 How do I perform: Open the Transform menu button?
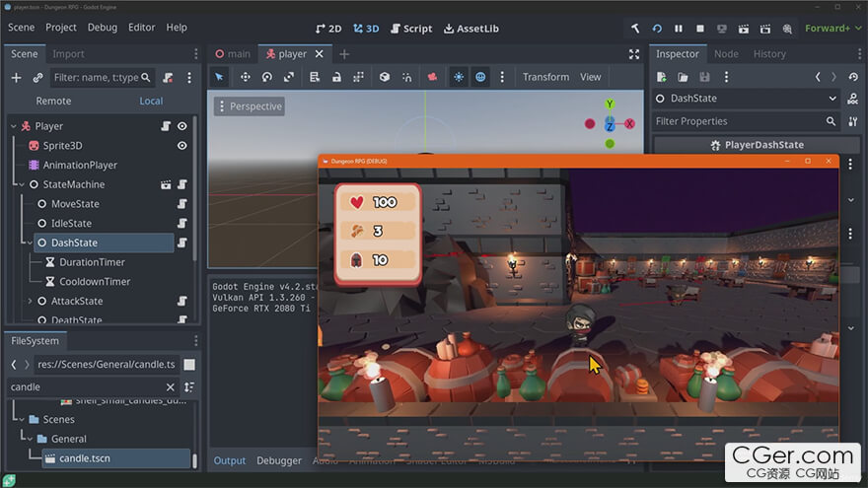(x=545, y=77)
